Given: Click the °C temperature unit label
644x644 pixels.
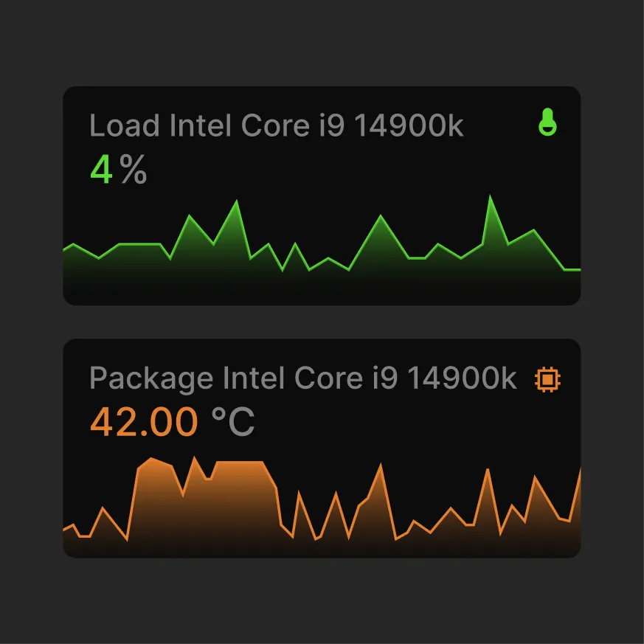Looking at the screenshot, I should (x=233, y=423).
